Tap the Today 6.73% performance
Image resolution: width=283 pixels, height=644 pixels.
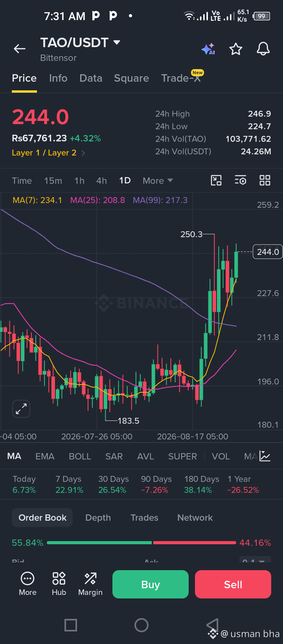[24, 485]
